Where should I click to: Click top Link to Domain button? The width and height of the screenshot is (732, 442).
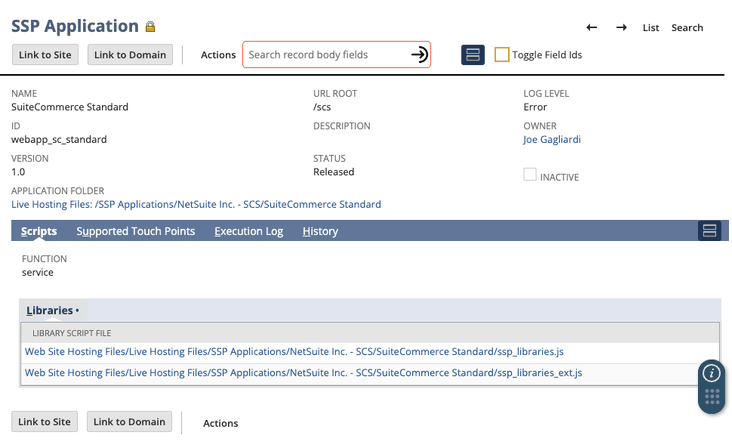(x=130, y=55)
